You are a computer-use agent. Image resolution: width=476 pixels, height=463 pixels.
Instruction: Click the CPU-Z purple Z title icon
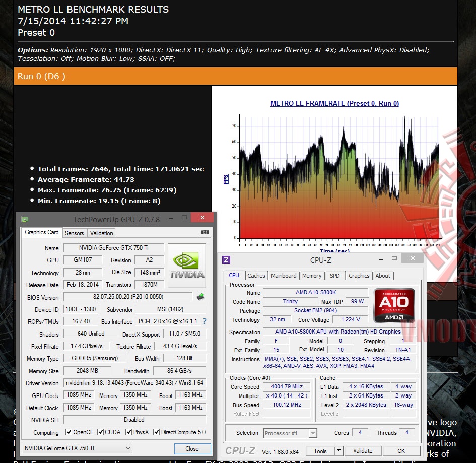(226, 260)
